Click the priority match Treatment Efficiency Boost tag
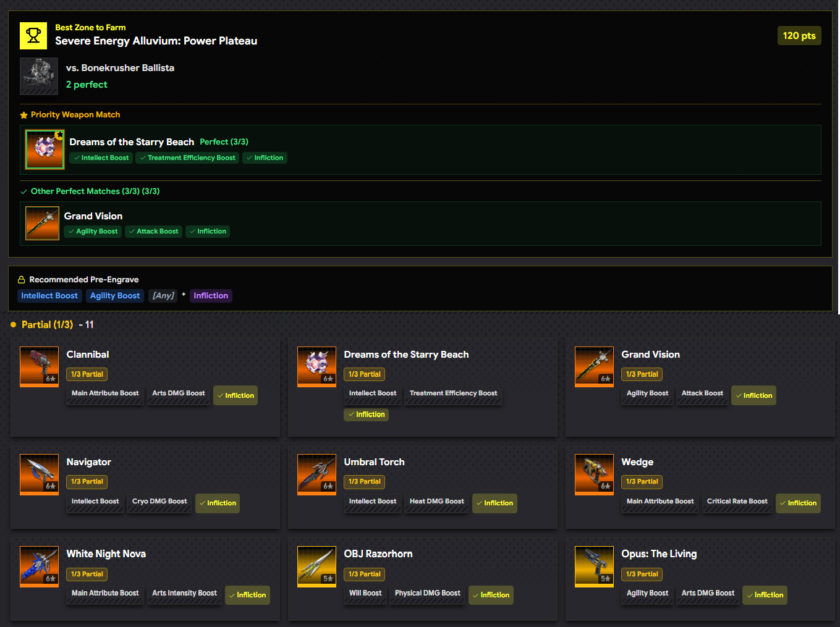Viewport: 840px width, 627px height. (x=187, y=158)
